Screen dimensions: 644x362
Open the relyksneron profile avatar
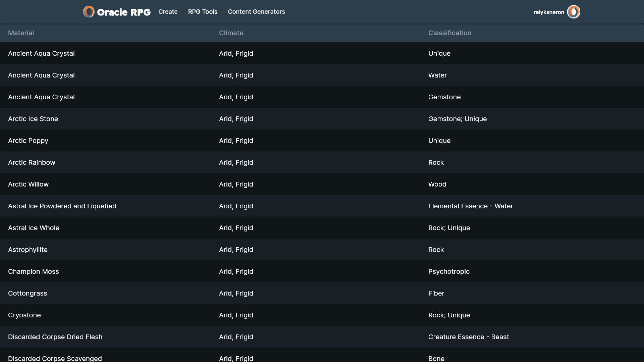coord(573,12)
